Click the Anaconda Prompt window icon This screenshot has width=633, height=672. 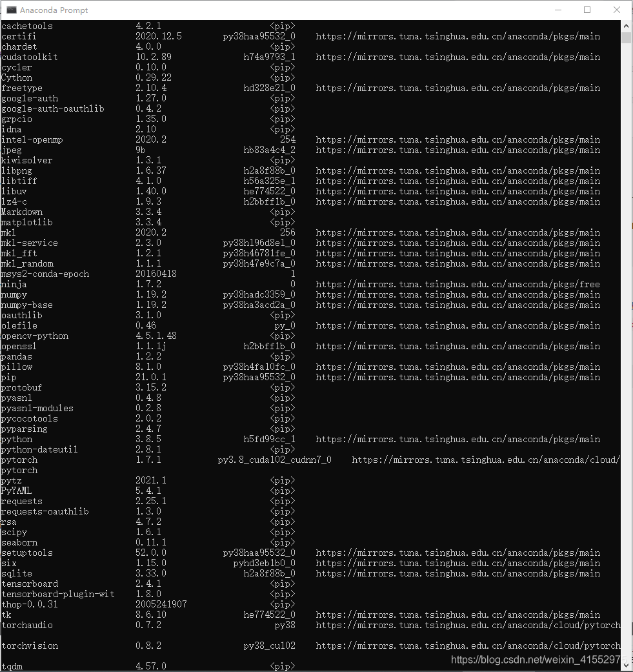(x=11, y=10)
